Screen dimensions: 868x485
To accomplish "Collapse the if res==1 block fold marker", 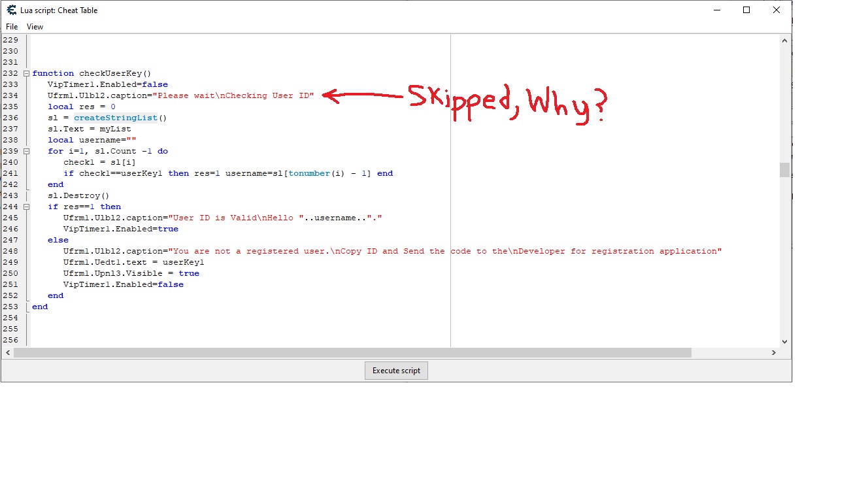I will [x=26, y=207].
